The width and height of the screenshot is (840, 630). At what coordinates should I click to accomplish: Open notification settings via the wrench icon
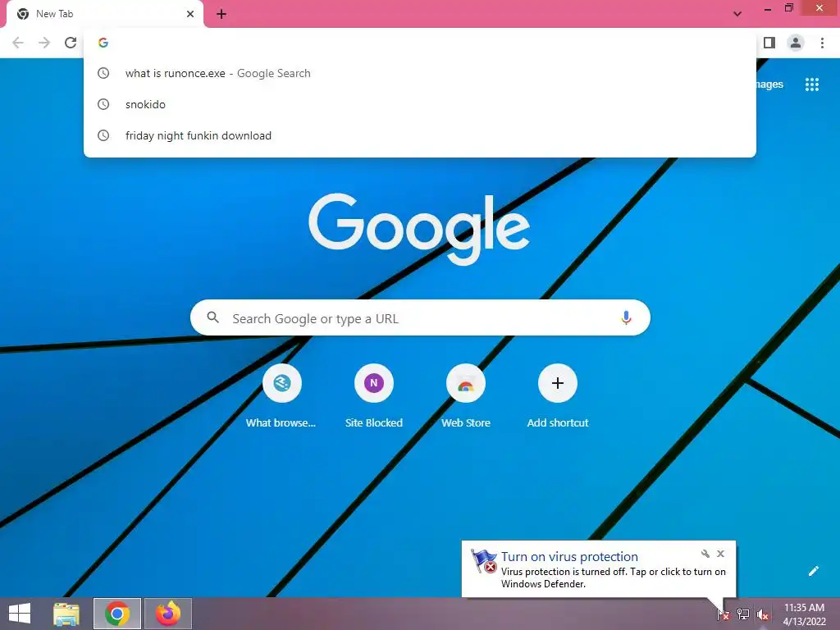point(705,554)
